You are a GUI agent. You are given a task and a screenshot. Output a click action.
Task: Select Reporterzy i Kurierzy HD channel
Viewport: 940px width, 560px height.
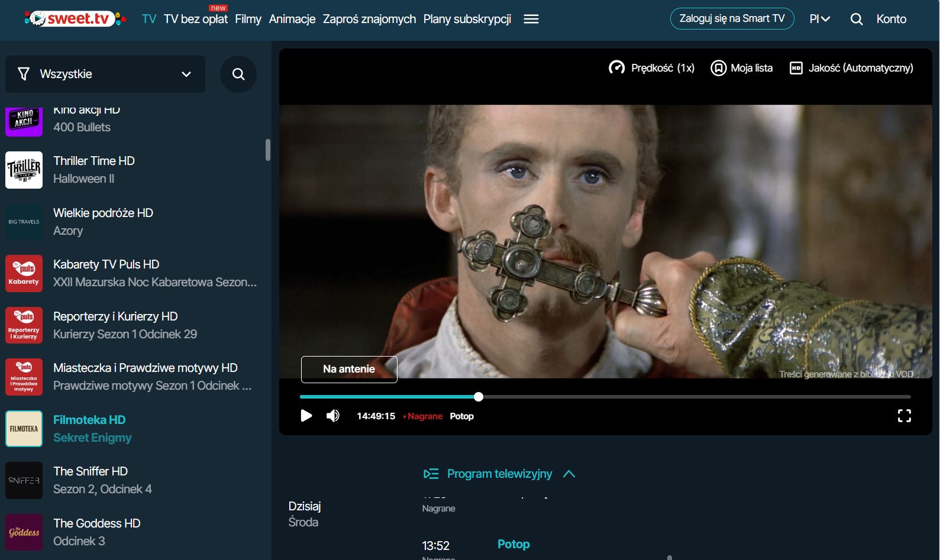coord(115,316)
